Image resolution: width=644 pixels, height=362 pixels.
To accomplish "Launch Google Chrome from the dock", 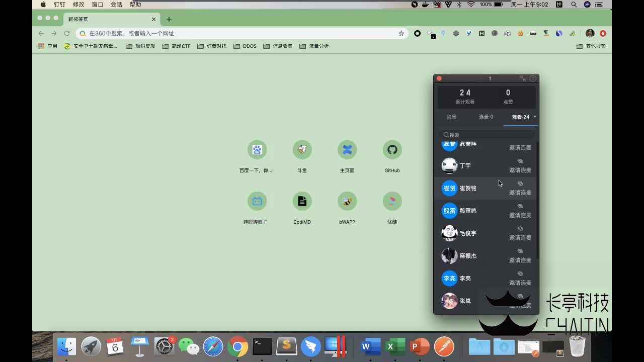I will pos(237,346).
